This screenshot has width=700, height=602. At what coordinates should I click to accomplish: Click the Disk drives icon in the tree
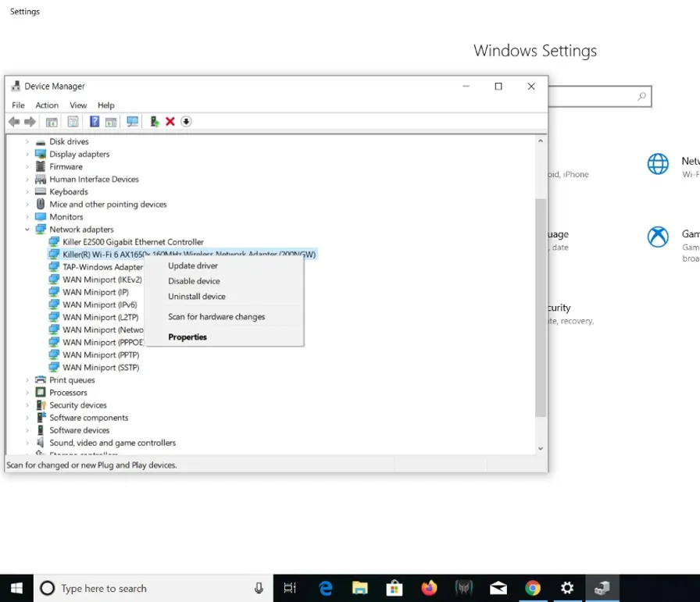click(41, 142)
